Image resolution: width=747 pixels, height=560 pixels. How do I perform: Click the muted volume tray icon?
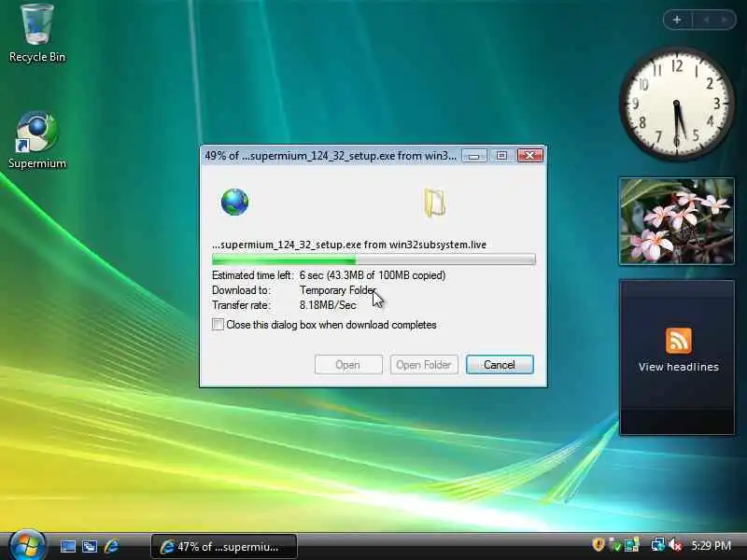click(x=675, y=545)
